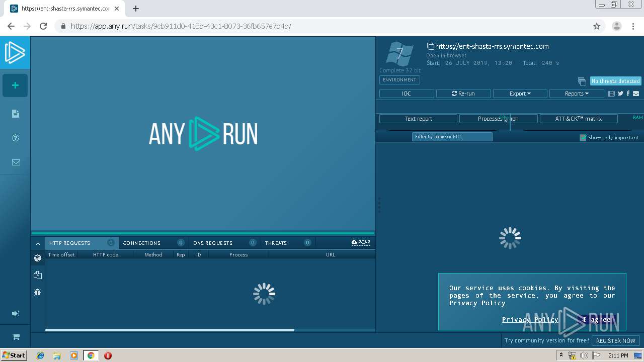Image resolution: width=644 pixels, height=362 pixels.
Task: Click the sign-in arrow sidebar icon
Action: (x=16, y=313)
